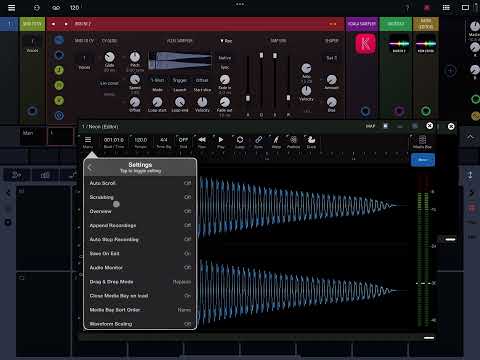Toggle Audio Monitor setting
The image size is (480, 360).
tap(140, 268)
